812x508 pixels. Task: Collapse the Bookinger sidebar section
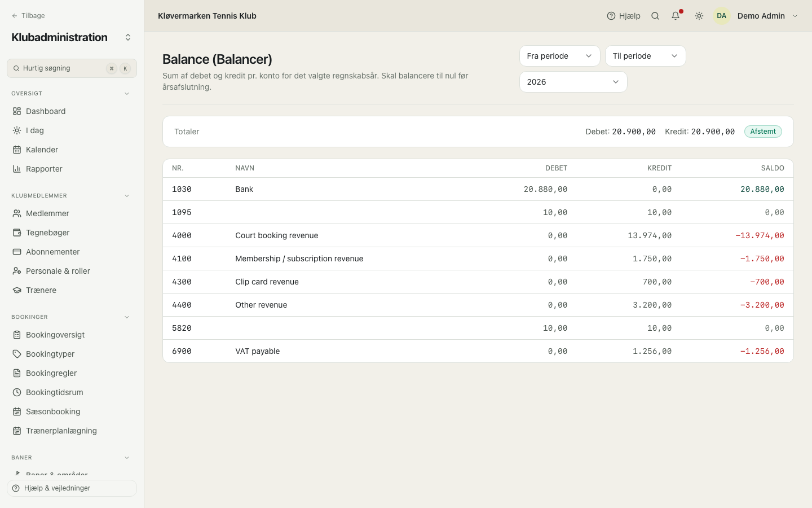click(x=127, y=317)
